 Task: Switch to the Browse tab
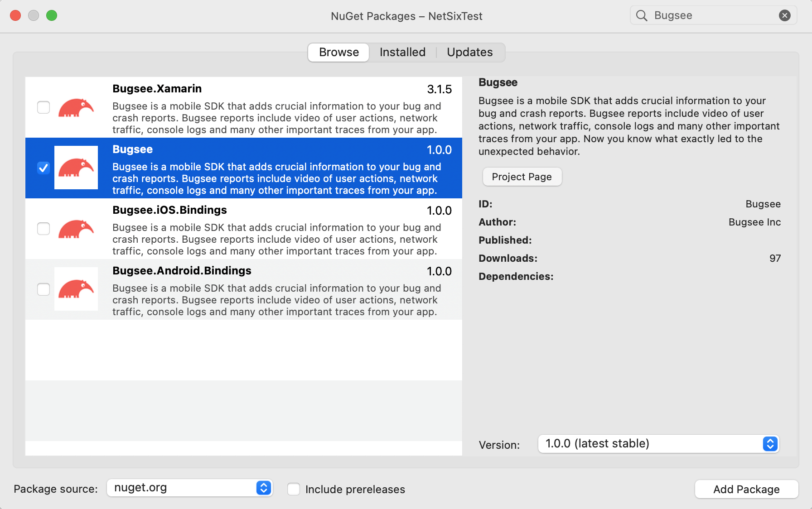point(338,52)
